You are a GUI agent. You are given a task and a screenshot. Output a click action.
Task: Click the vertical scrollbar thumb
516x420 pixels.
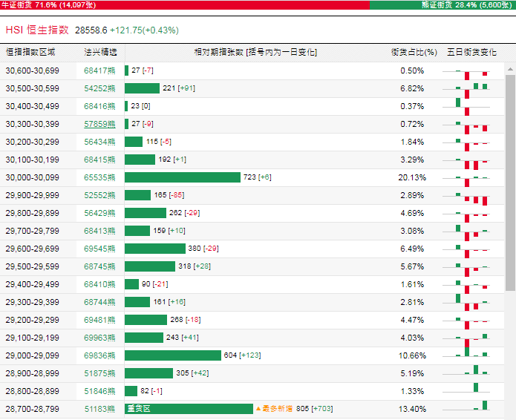pos(510,183)
